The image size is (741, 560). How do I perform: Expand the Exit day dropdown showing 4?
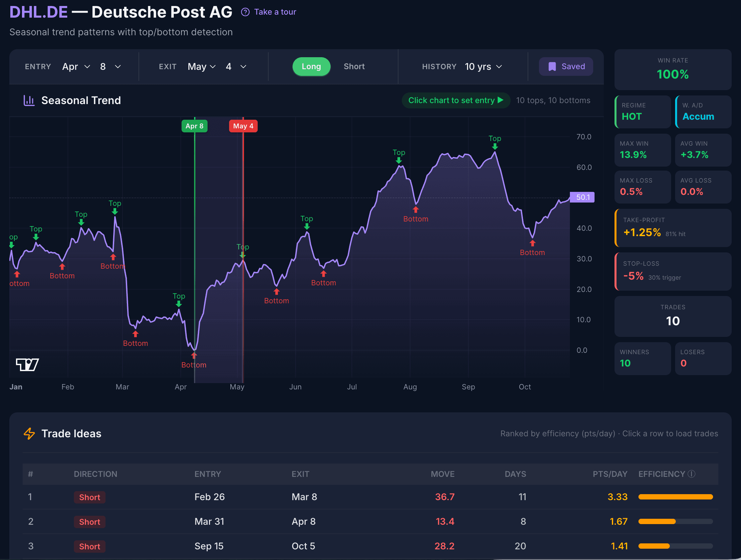pyautogui.click(x=235, y=66)
